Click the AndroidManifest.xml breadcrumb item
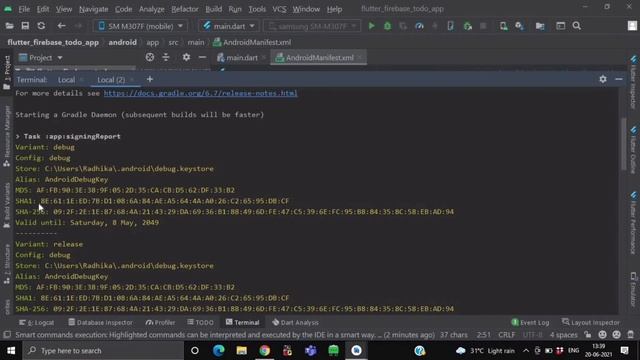 (x=252, y=42)
